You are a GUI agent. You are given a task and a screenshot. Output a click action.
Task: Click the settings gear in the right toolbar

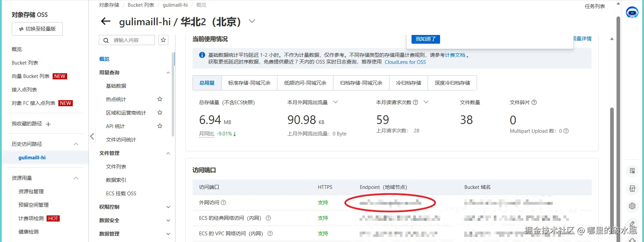pyautogui.click(x=632, y=206)
